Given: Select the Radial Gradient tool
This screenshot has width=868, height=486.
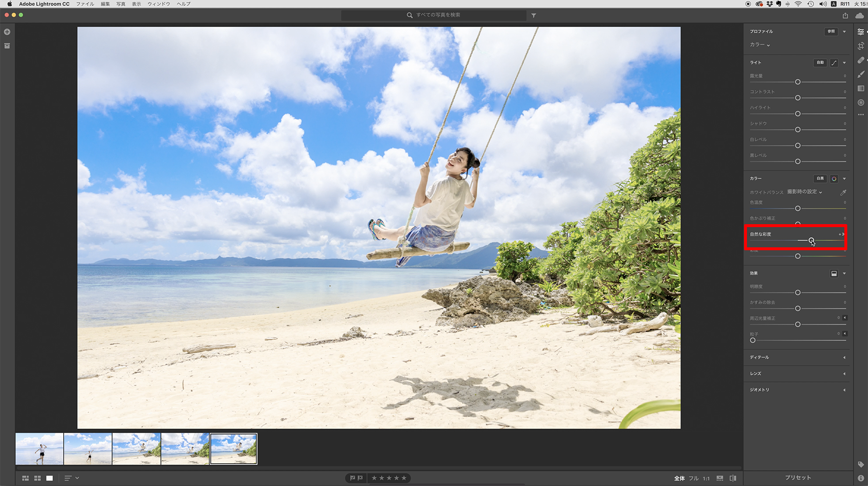Looking at the screenshot, I should coord(861,102).
